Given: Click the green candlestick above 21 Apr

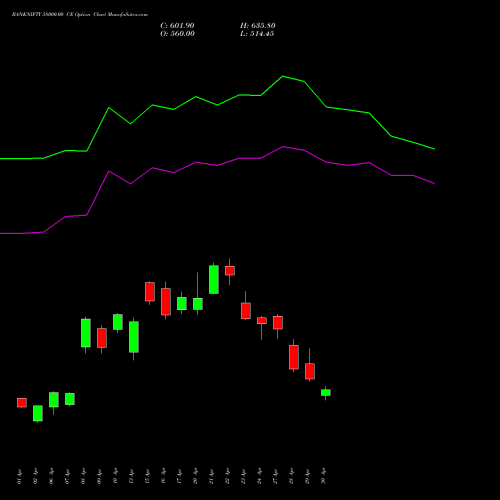Looking at the screenshot, I should (x=214, y=280).
